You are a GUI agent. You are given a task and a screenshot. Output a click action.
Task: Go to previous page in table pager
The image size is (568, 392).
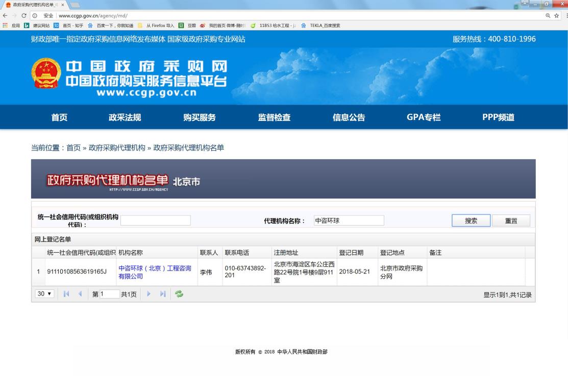79,294
